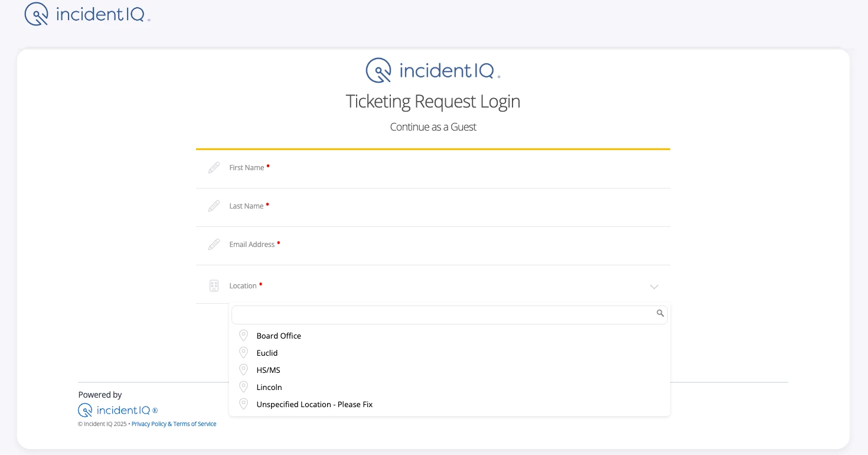Click the © Incident IQ 2025 copyright text
Screen dimensions: 868x455
(x=102, y=424)
